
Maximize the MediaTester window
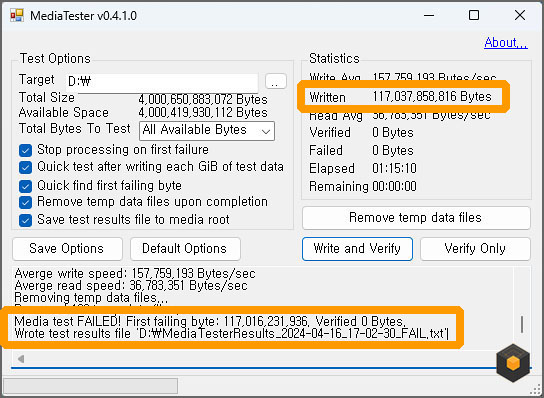[474, 15]
